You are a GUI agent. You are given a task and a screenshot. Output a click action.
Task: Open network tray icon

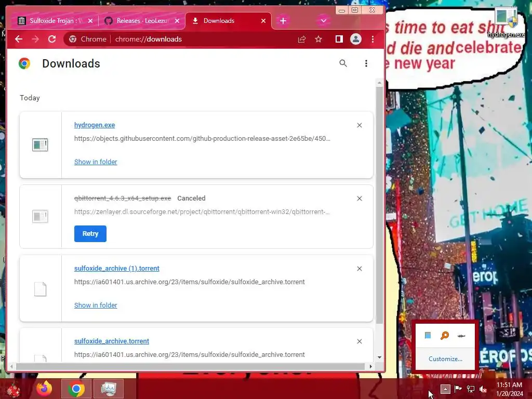tap(471, 389)
